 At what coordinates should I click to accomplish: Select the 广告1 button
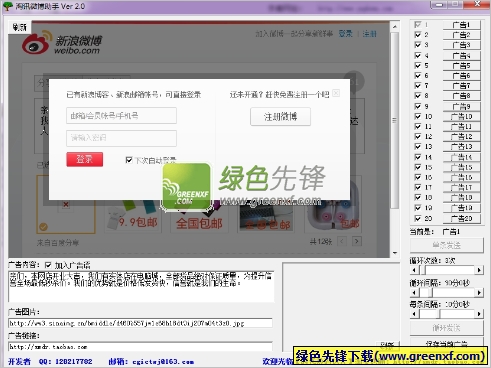pos(462,25)
